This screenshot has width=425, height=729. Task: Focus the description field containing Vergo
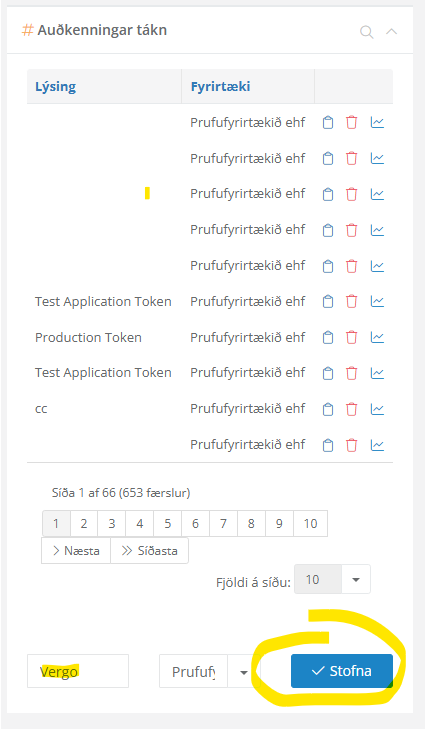78,671
